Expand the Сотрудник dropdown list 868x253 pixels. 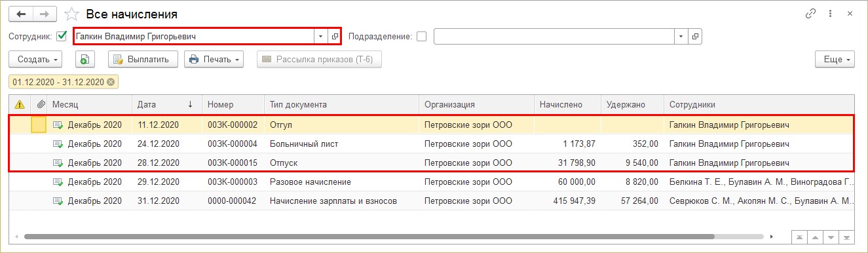tap(321, 37)
